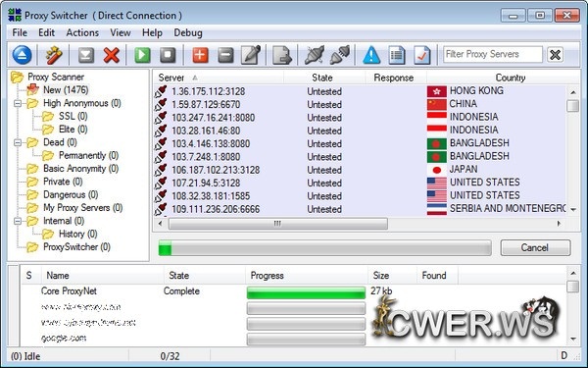Open the File menu
Screen dimensions: 588x368
click(20, 33)
